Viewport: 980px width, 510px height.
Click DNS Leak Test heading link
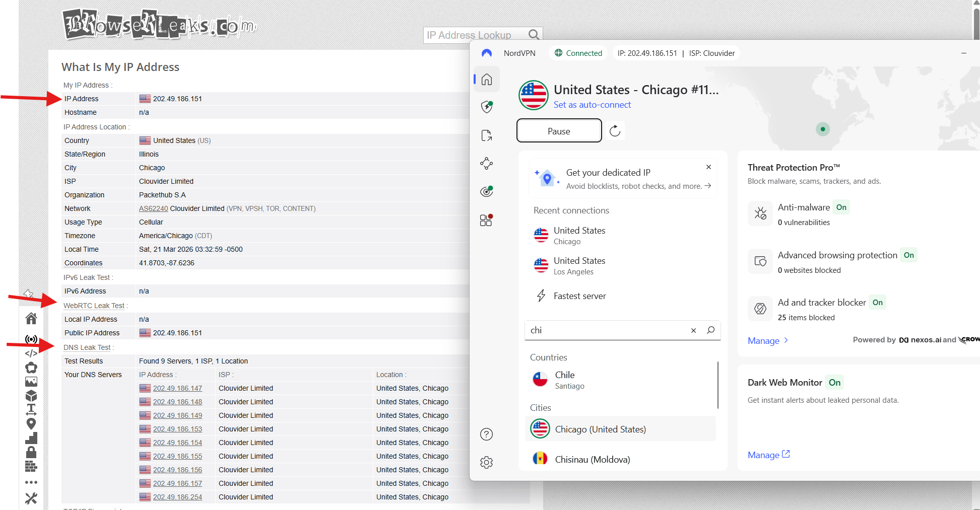click(x=87, y=347)
